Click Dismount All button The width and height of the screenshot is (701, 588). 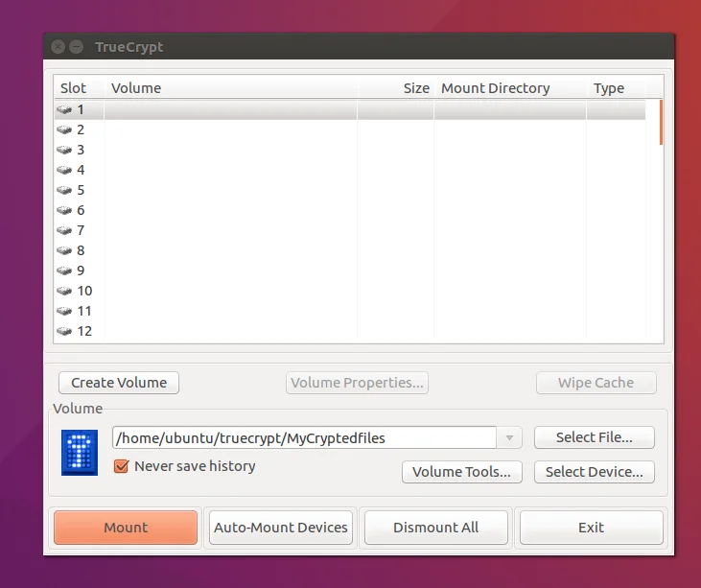(x=436, y=528)
